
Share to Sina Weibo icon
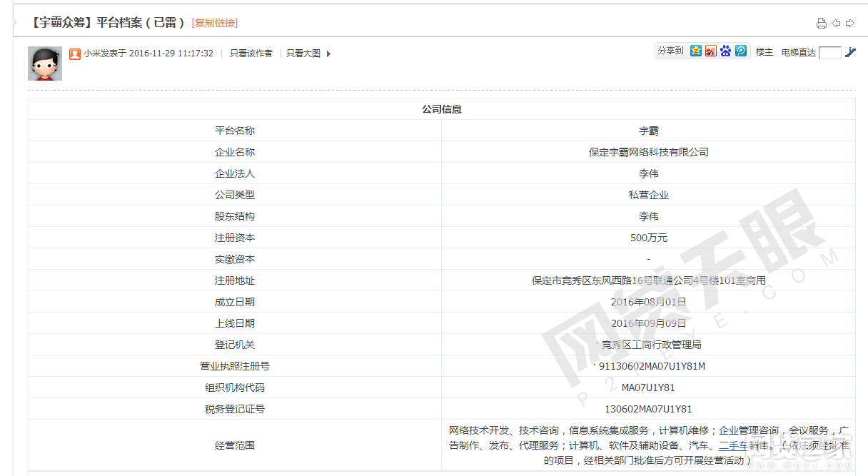(711, 51)
